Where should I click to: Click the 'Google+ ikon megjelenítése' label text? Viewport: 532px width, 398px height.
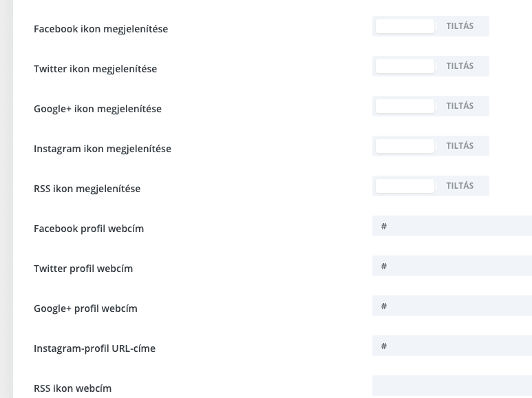click(98, 109)
